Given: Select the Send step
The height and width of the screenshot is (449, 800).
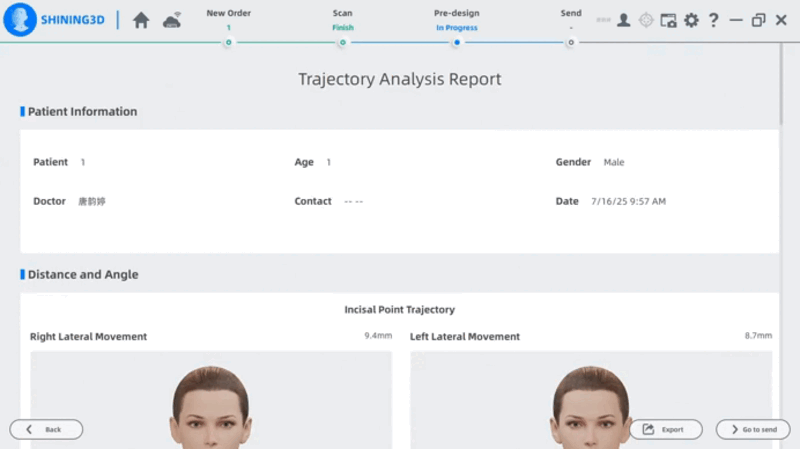Looking at the screenshot, I should (x=571, y=13).
